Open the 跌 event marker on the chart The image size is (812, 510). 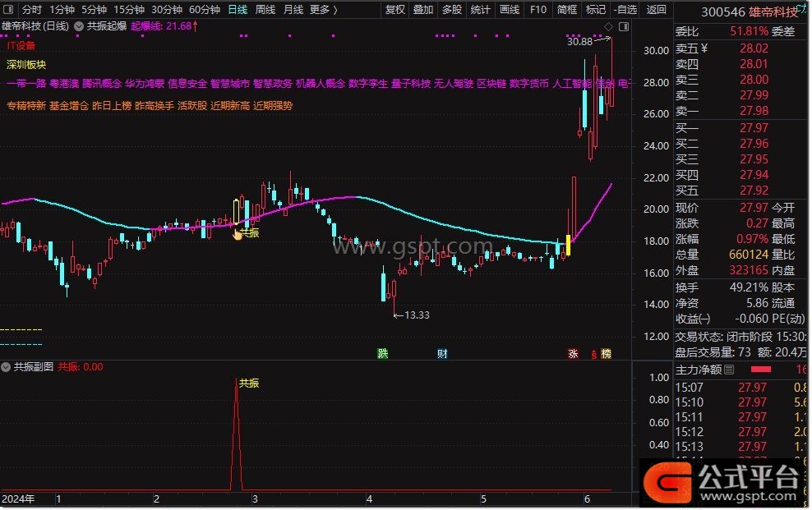point(383,354)
